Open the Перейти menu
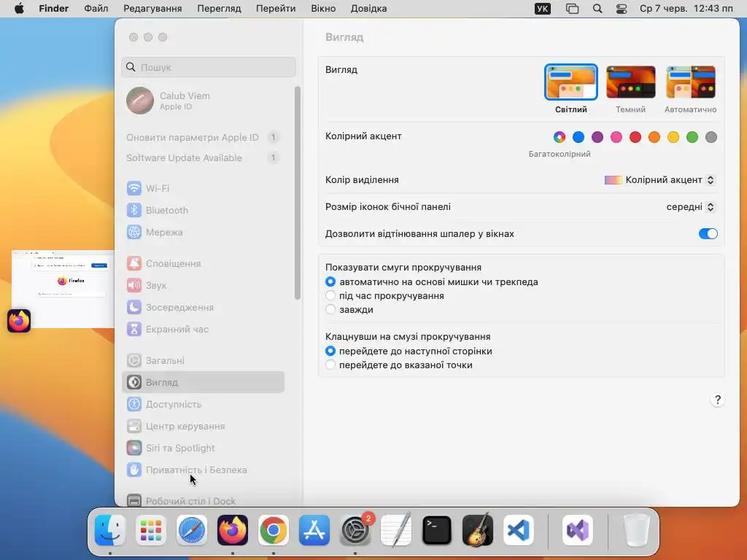The height and width of the screenshot is (560, 747). [x=275, y=9]
